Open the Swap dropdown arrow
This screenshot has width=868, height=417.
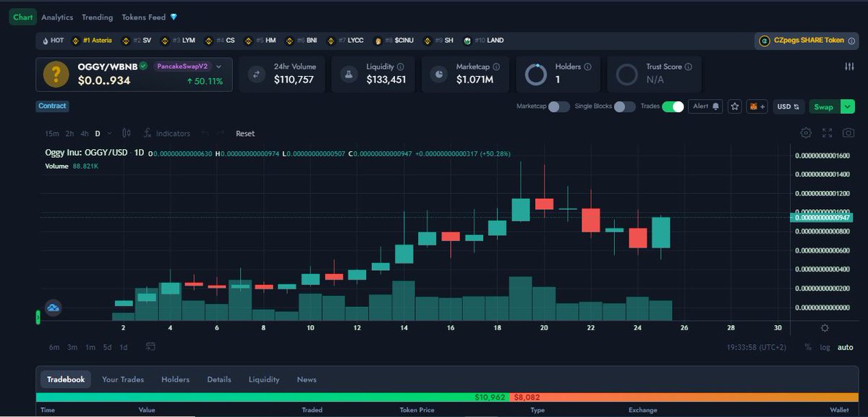click(x=848, y=106)
